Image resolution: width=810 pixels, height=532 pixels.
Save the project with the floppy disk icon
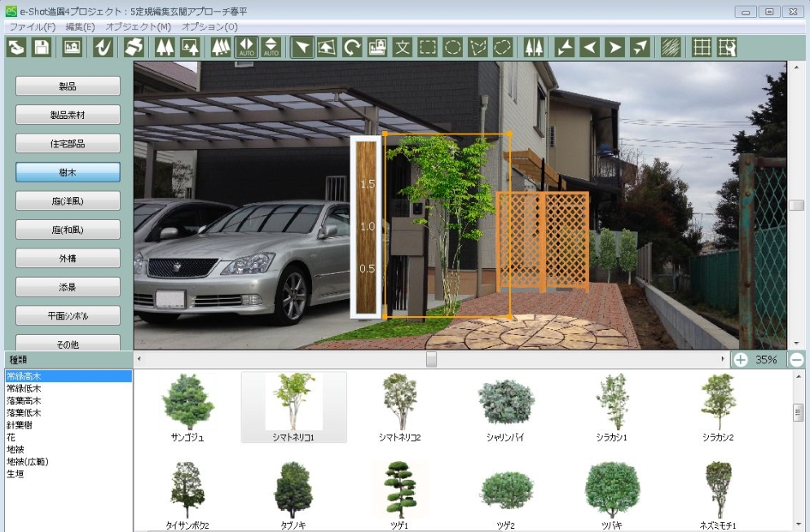[42, 47]
